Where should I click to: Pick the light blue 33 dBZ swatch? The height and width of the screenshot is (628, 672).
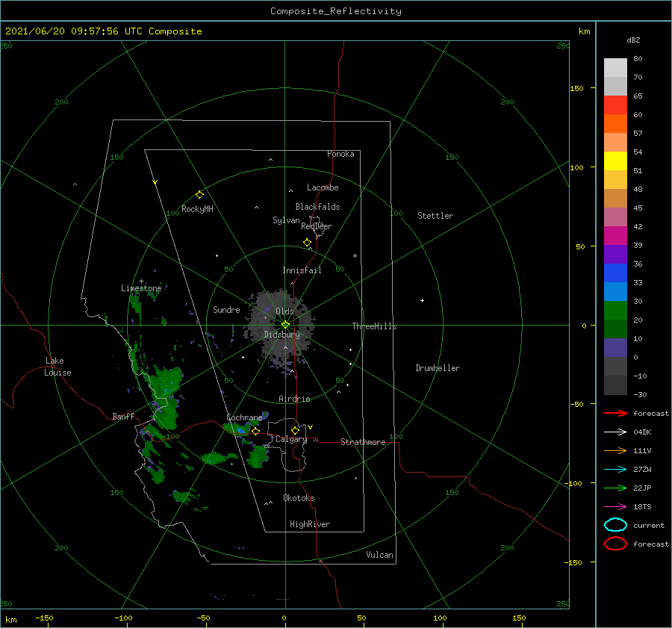615,292
